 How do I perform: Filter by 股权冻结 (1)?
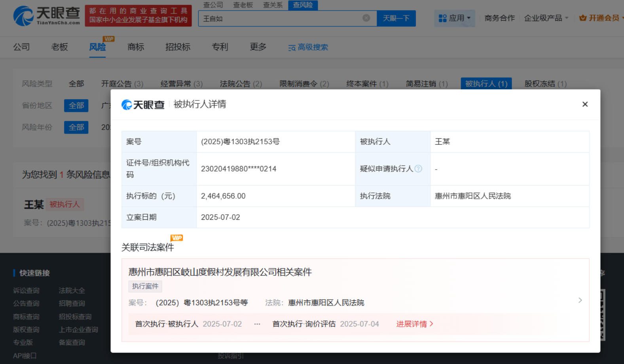tap(546, 84)
